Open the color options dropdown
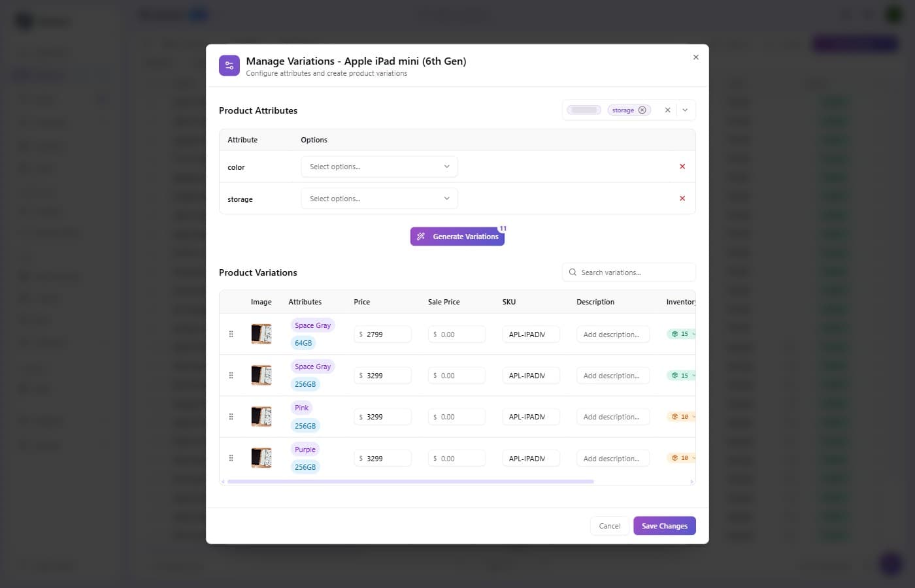Screen dimensions: 915x588 pyautogui.click(x=379, y=167)
